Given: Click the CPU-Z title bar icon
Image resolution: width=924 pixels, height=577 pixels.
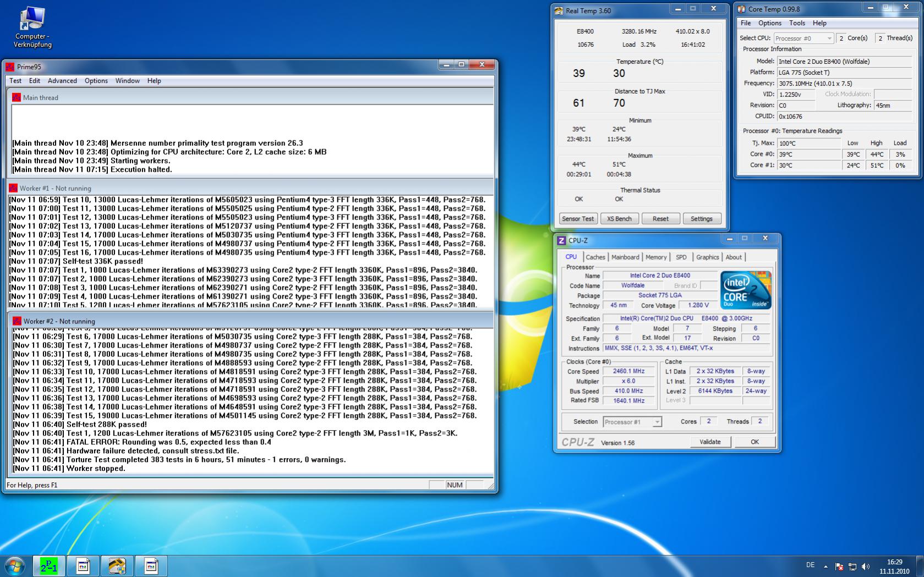Looking at the screenshot, I should pos(561,240).
